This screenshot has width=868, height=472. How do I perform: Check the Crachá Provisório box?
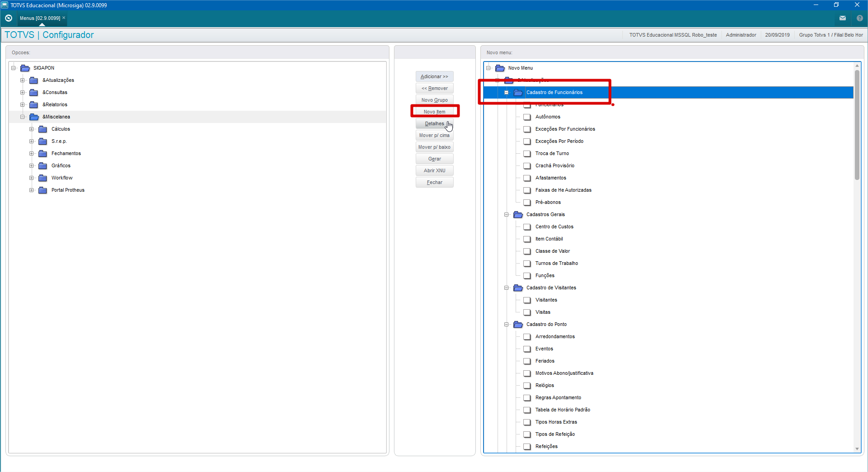(x=527, y=165)
